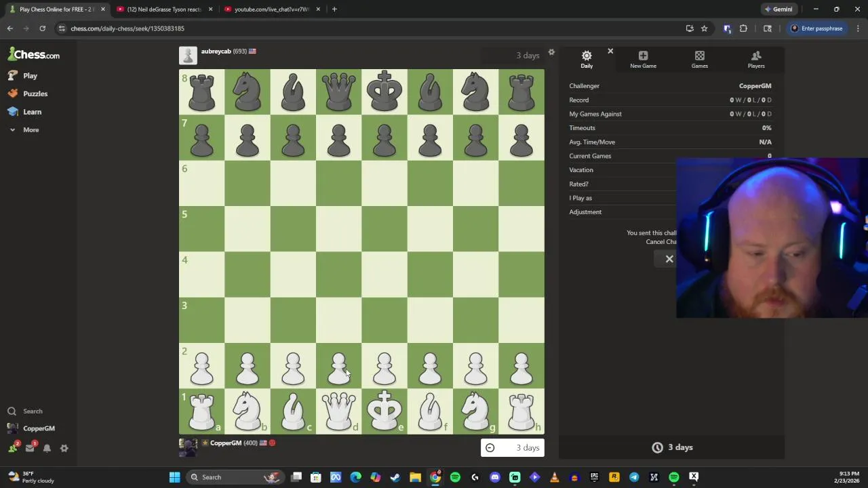Screen dimensions: 868x488
Task: Open the Chrome extensions puzzle icon
Action: pyautogui.click(x=743, y=28)
